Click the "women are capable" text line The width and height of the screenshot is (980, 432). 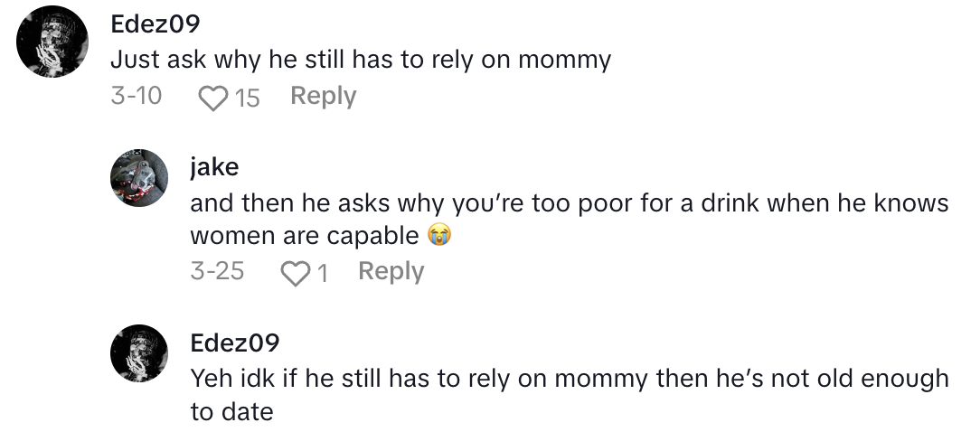tap(306, 236)
